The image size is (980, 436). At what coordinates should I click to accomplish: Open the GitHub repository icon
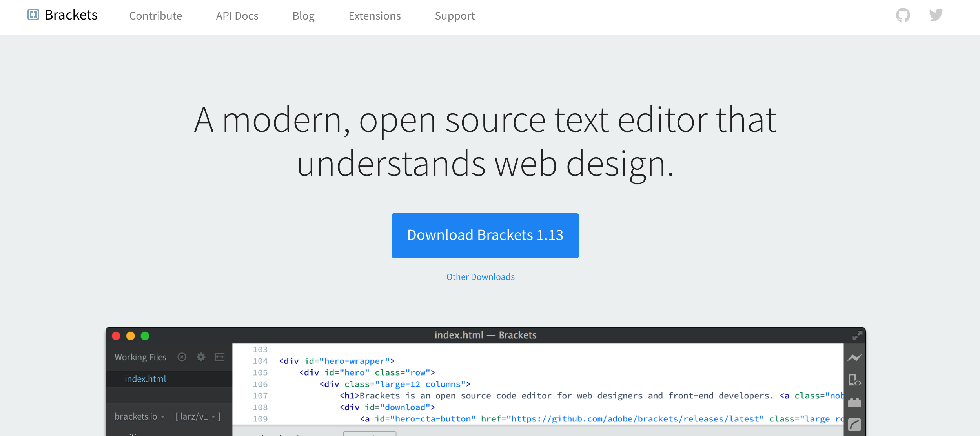tap(903, 15)
